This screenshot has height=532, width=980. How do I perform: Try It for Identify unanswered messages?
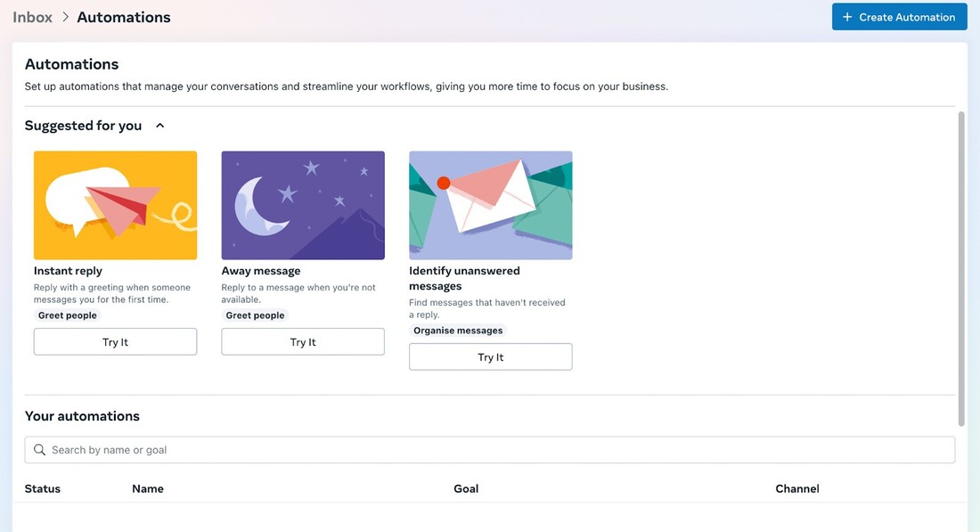click(491, 357)
